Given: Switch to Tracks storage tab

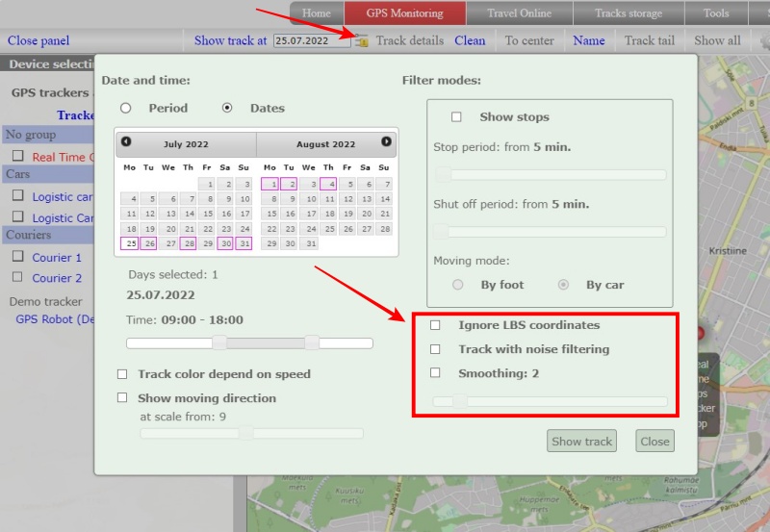Looking at the screenshot, I should pyautogui.click(x=629, y=13).
